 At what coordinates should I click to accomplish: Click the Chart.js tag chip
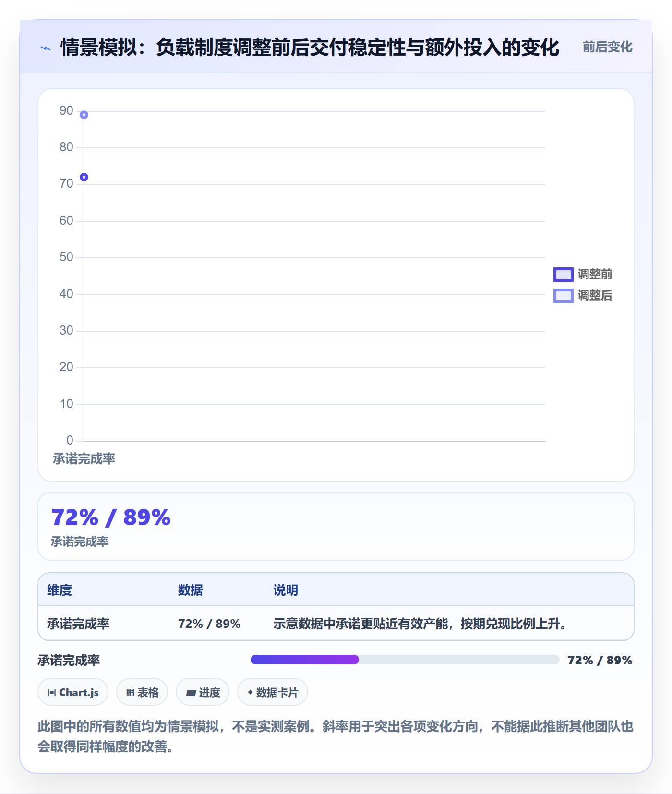click(x=73, y=692)
